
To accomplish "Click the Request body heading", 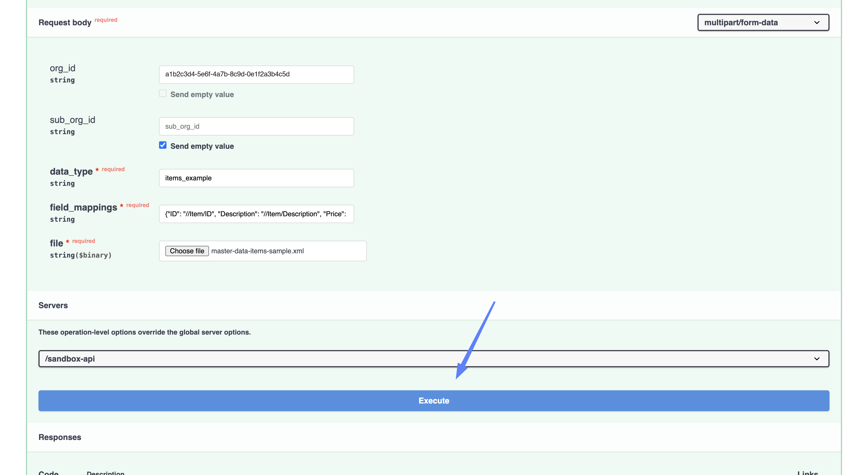I will [65, 23].
